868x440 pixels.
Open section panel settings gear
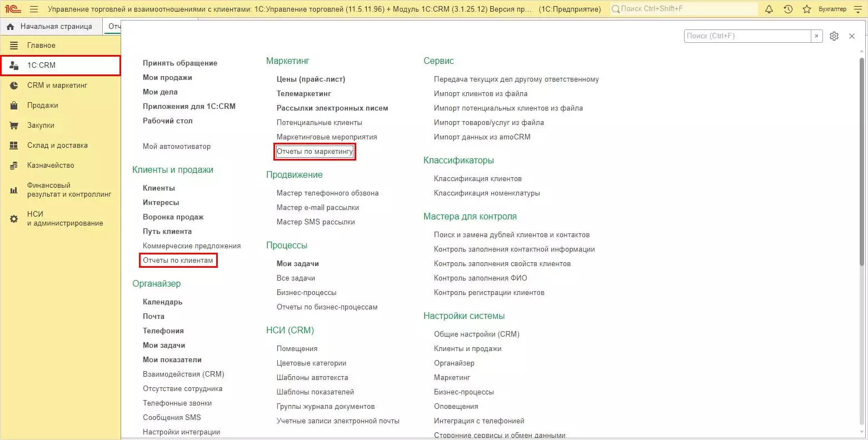click(834, 36)
